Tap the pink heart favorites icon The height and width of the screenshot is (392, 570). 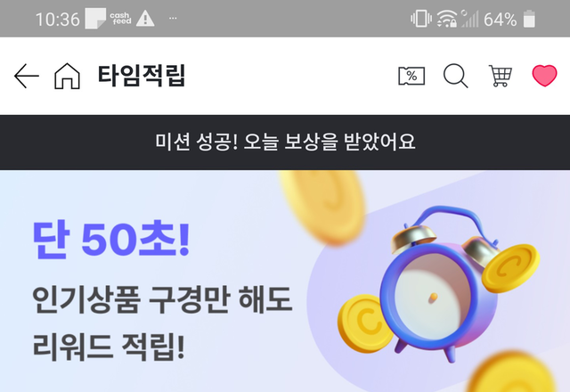click(544, 76)
